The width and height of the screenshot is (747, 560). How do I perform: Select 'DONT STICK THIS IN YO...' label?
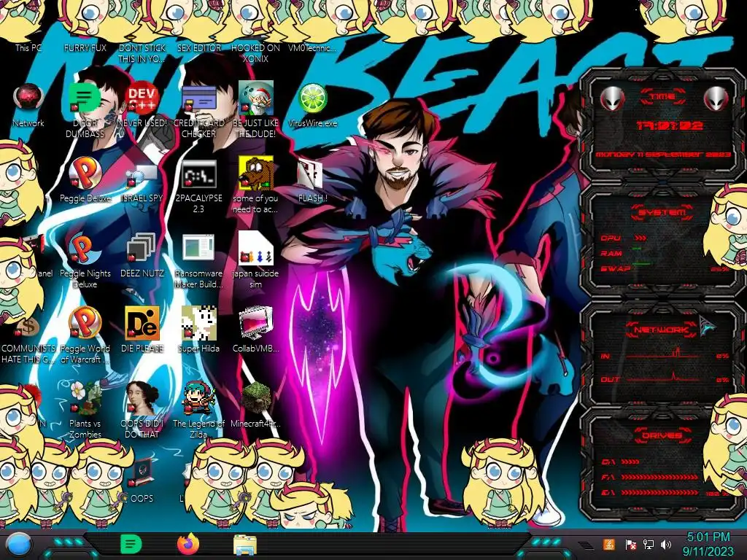[142, 53]
